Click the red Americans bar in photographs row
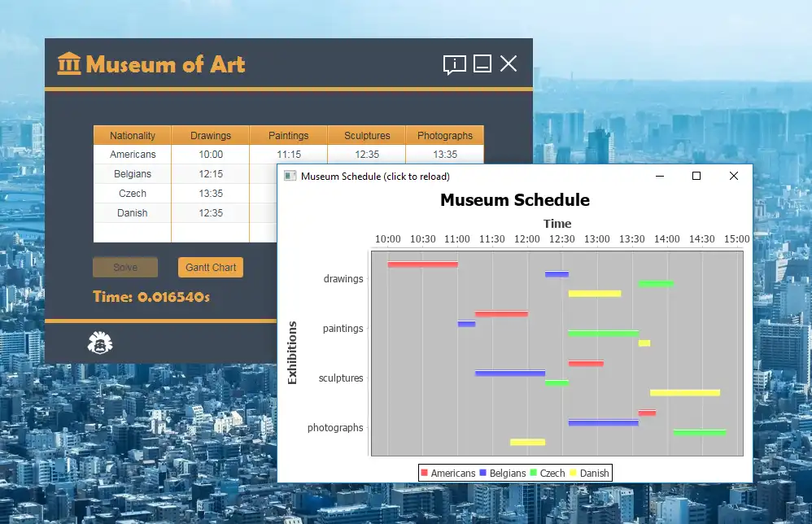This screenshot has width=812, height=524. click(x=648, y=413)
